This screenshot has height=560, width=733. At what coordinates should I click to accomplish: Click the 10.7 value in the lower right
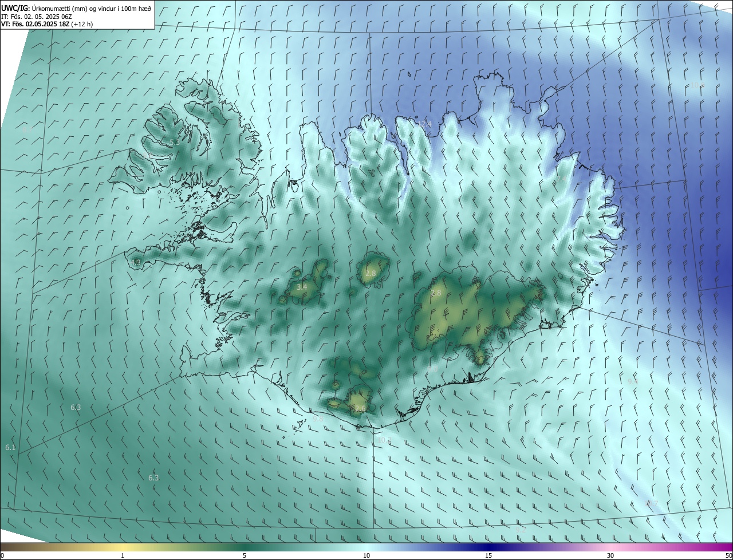coord(651,503)
